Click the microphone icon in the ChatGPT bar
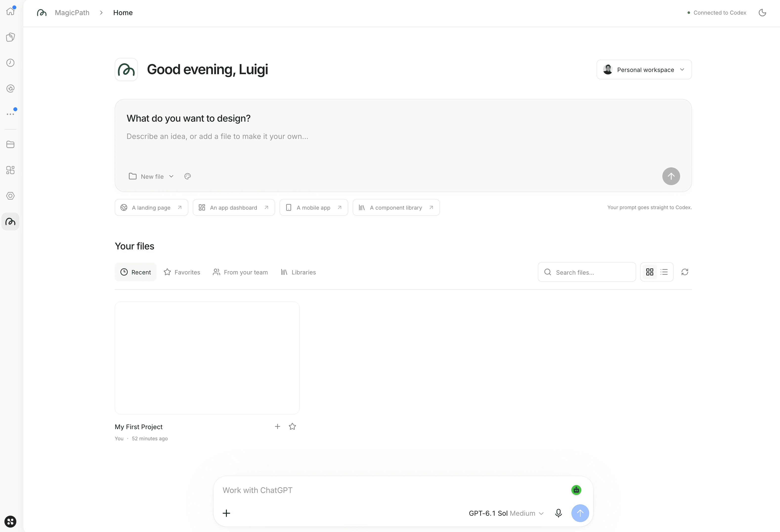 pyautogui.click(x=559, y=513)
